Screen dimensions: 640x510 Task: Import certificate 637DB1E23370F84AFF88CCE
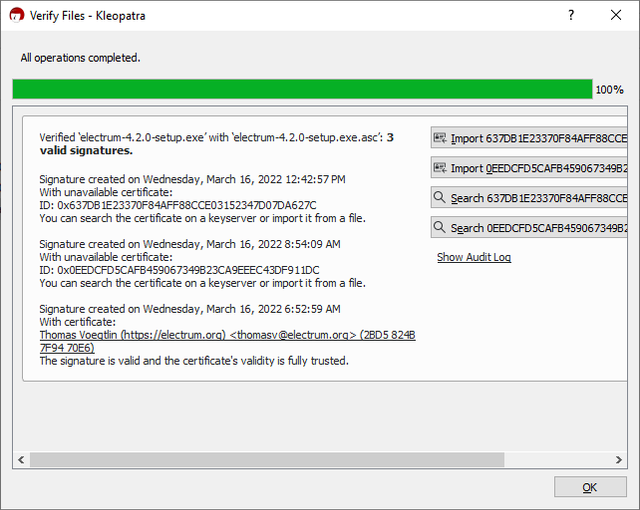(x=529, y=138)
